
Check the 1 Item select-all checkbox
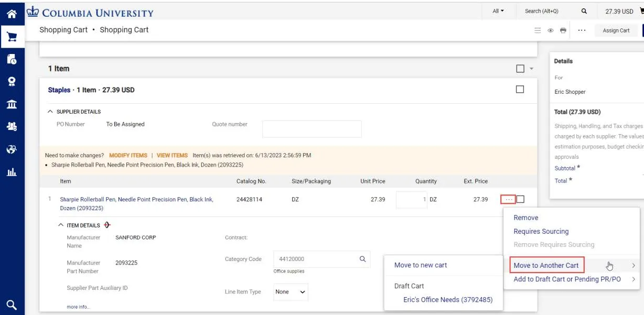click(520, 69)
